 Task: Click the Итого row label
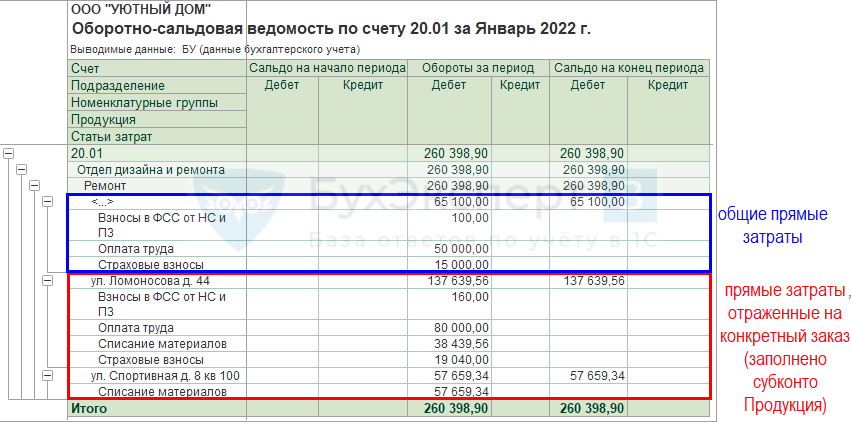[x=88, y=408]
